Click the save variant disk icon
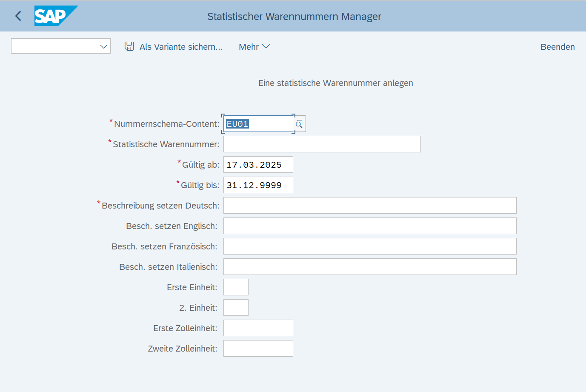 129,46
